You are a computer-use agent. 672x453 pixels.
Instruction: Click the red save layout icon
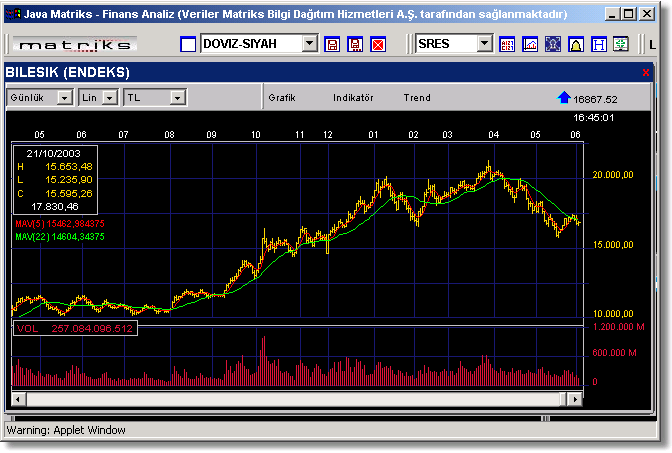point(332,45)
